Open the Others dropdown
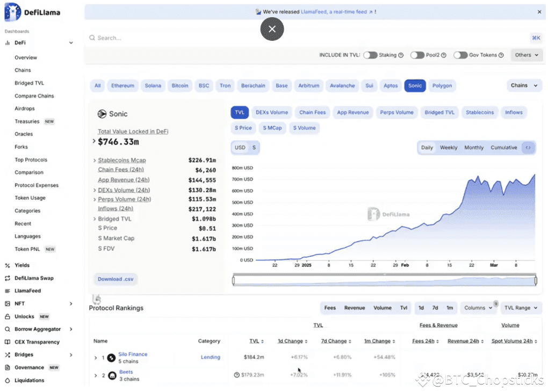 click(x=527, y=55)
